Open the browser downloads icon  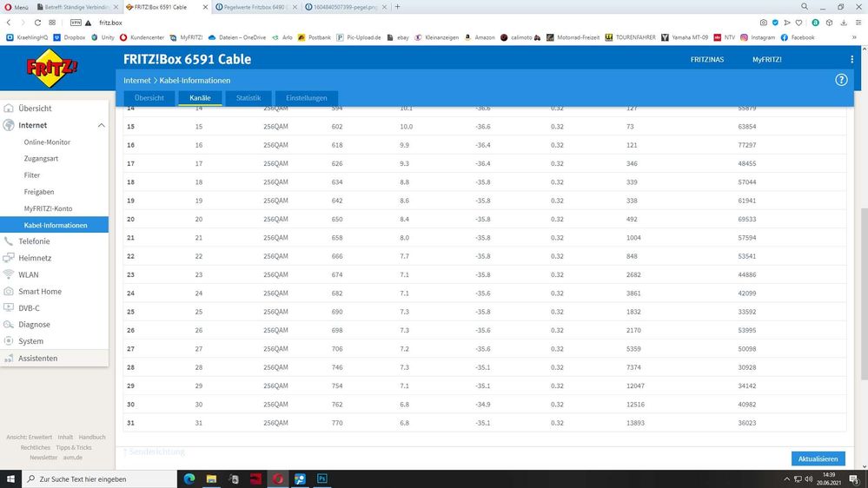(844, 23)
